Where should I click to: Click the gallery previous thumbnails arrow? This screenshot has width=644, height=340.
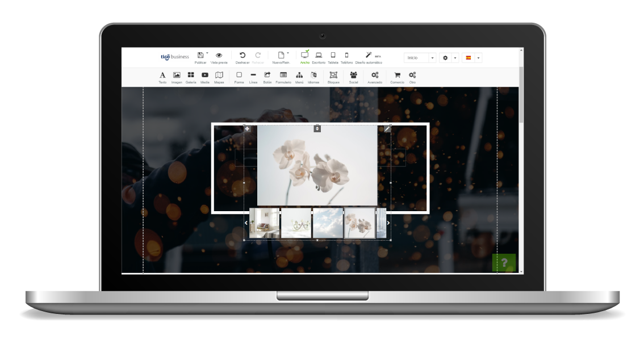tap(246, 223)
